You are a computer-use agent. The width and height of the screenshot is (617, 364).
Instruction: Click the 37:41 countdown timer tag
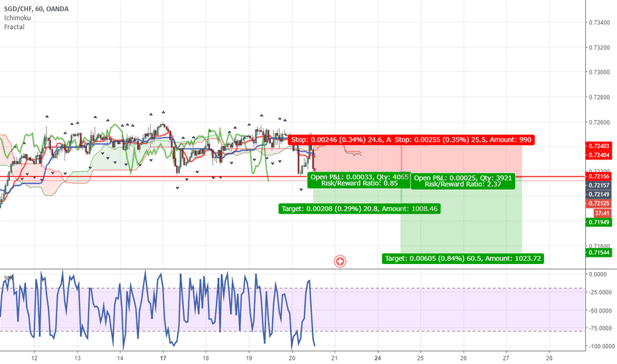(x=602, y=213)
